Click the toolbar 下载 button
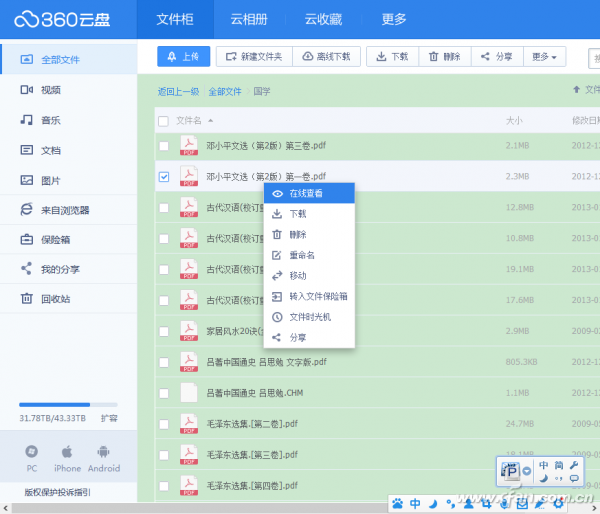The image size is (600, 514). 393,57
